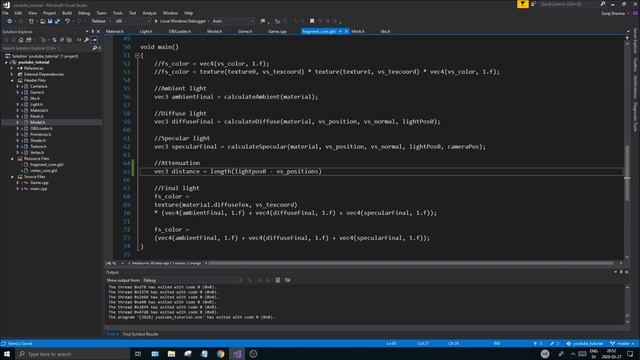Click the Windows Start button
The width and height of the screenshot is (640, 360).
pos(7,354)
